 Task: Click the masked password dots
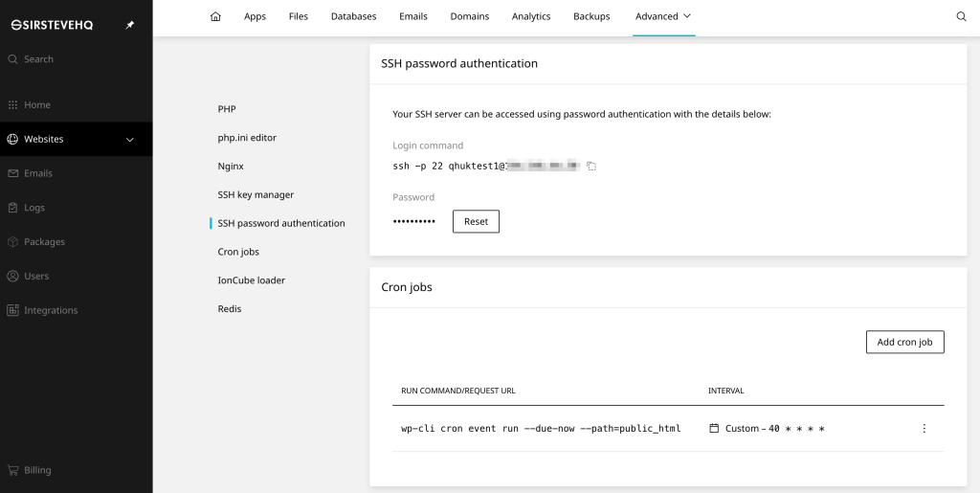point(413,222)
